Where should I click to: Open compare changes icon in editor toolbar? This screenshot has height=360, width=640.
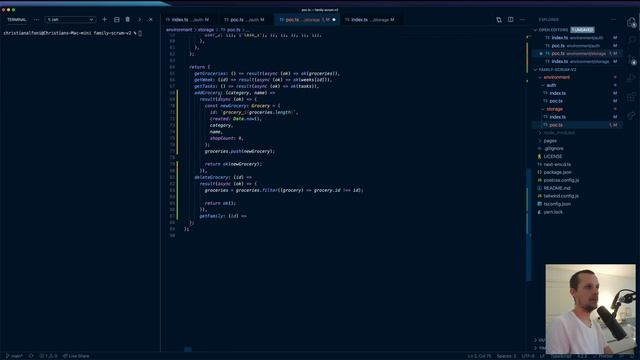click(x=499, y=20)
